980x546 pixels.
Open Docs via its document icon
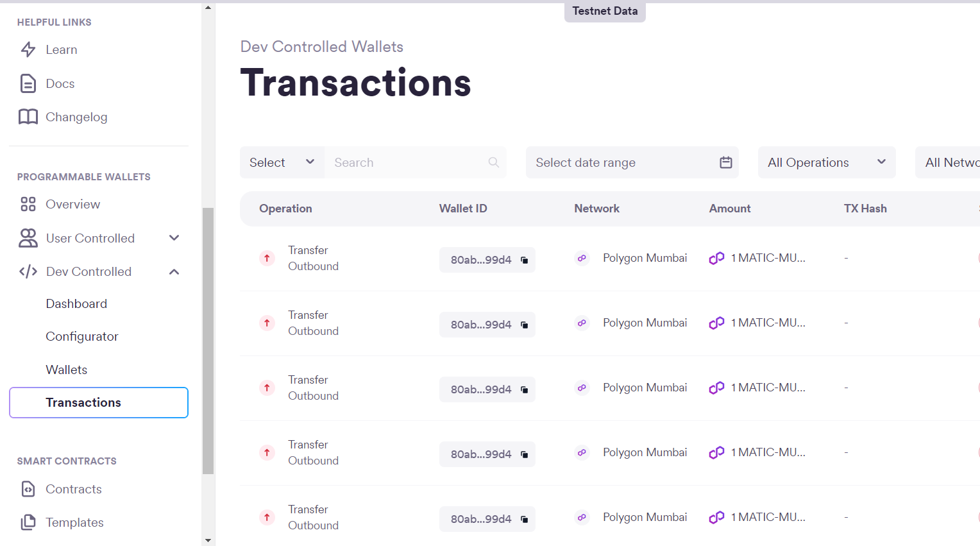point(26,83)
